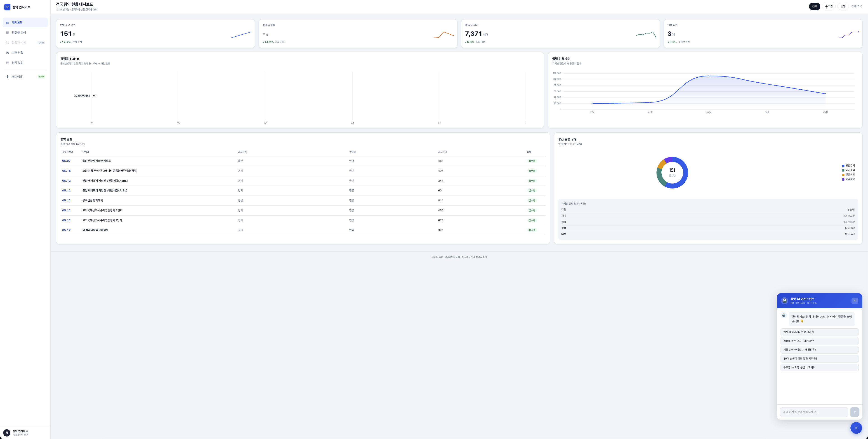Click the 대전 row showing 8,854건
Image resolution: width=868 pixels, height=439 pixels.
pyautogui.click(x=708, y=234)
